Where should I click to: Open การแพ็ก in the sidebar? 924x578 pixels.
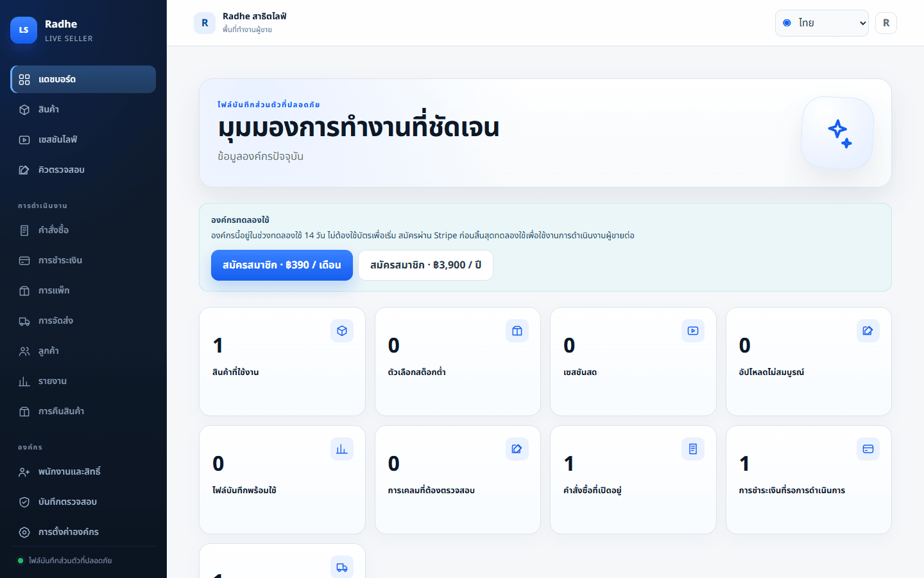[x=83, y=290]
